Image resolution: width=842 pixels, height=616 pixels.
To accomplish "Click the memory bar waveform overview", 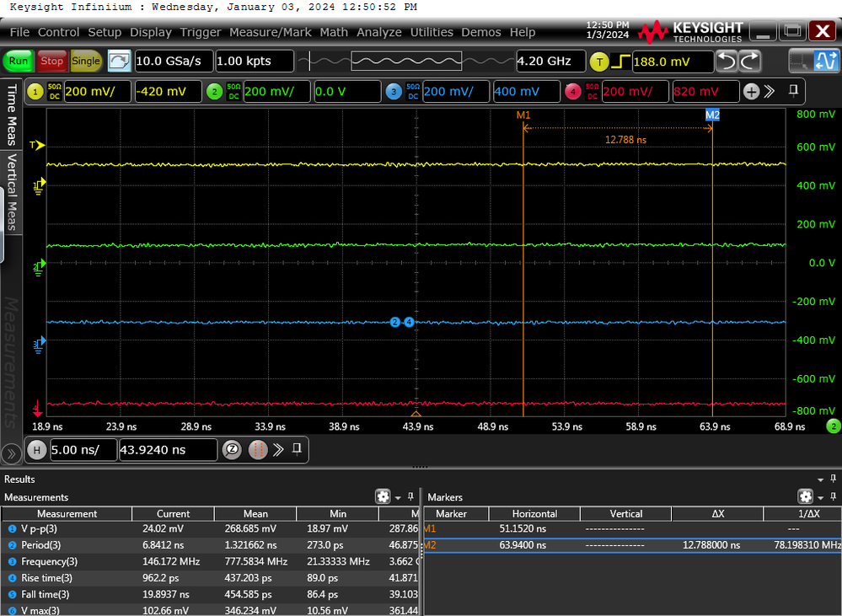I will click(x=406, y=62).
